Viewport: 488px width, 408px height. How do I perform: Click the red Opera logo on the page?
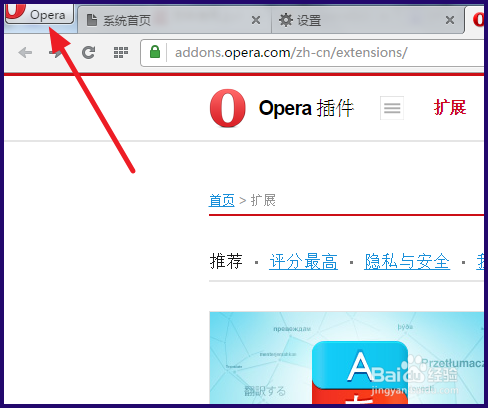[x=228, y=108]
